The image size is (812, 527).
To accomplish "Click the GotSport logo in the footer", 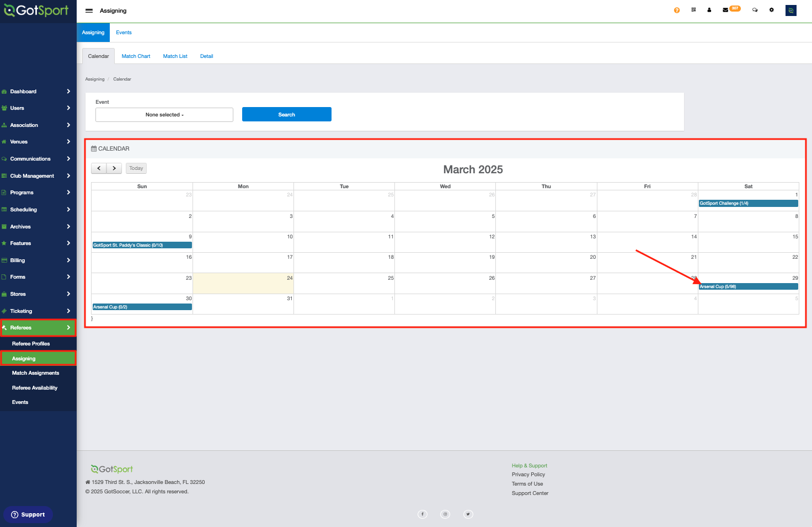I will [112, 469].
